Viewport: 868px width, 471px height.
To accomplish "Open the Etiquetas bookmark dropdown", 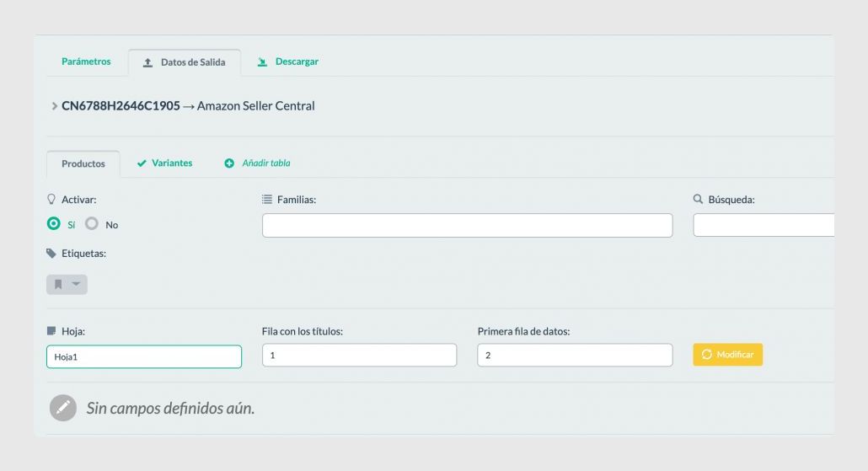I will [67, 285].
